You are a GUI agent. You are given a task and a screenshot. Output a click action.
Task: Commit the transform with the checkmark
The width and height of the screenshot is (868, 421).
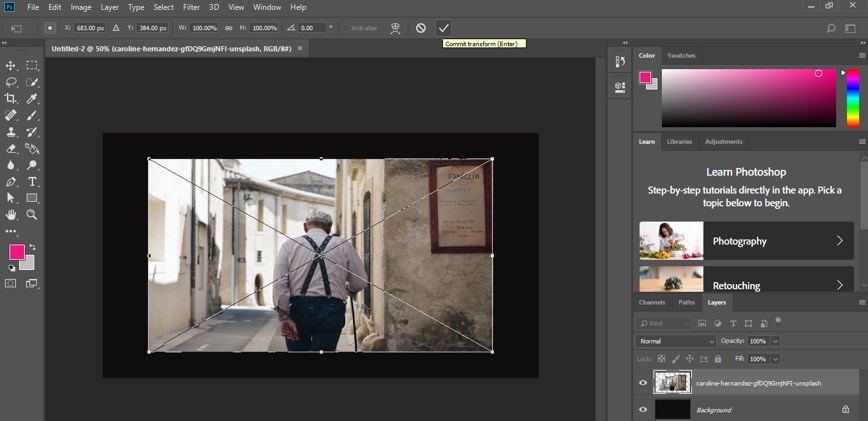tap(444, 28)
